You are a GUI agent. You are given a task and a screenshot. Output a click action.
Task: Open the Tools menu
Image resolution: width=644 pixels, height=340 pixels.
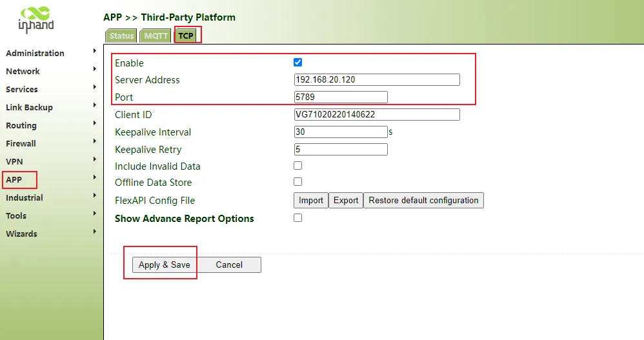click(16, 215)
